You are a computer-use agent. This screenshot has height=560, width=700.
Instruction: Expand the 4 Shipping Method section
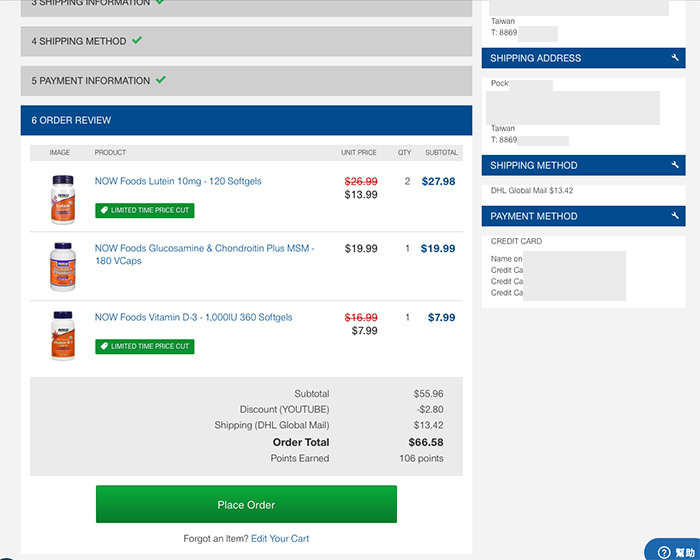(x=246, y=41)
